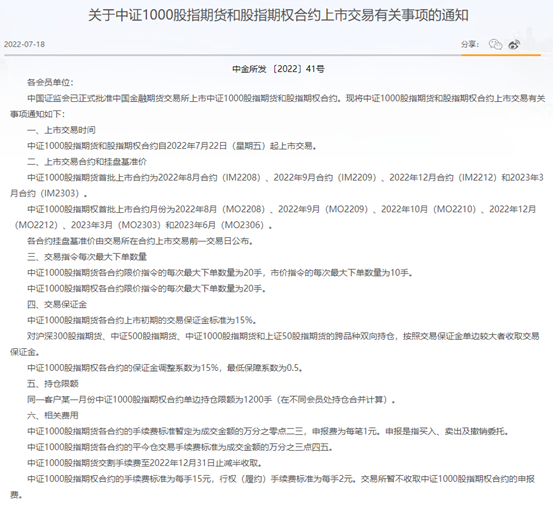Viewport: 553px width, 505px height.
Task: Click the line on options limit order 20手
Action: 146,289
